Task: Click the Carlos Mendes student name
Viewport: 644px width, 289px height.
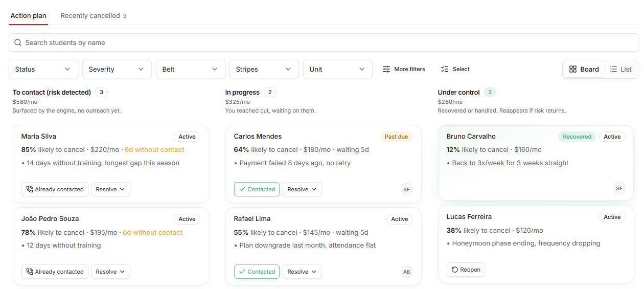Action: click(258, 137)
